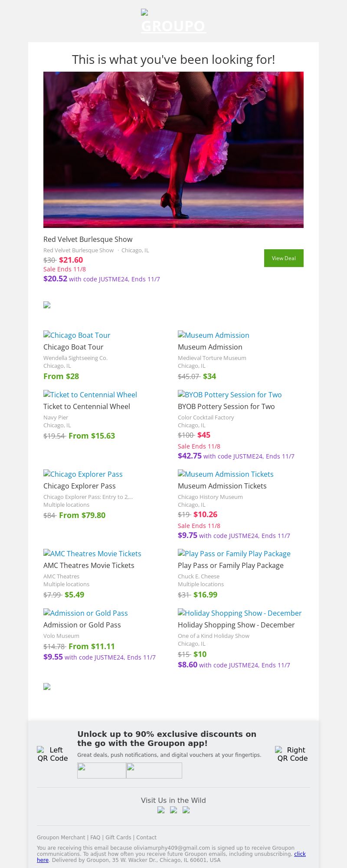
Task: Open Museum Admission image link
Action: [x=213, y=335]
